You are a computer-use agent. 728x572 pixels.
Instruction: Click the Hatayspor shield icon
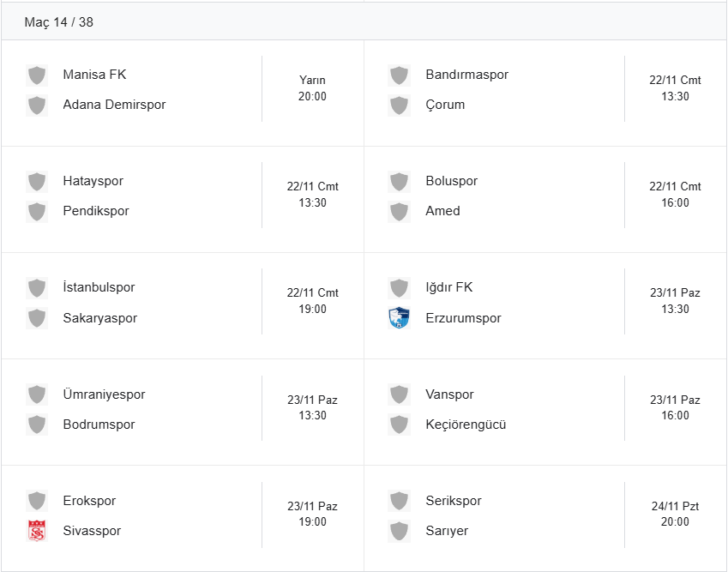pyautogui.click(x=36, y=181)
